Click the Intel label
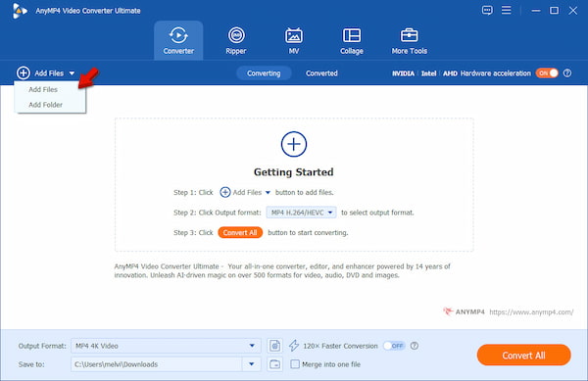The height and width of the screenshot is (381, 588). point(428,73)
